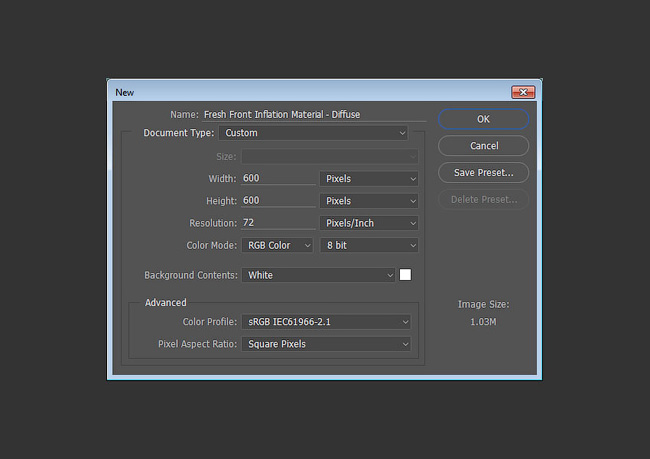
Task: Click the Image Size label
Action: pos(483,304)
